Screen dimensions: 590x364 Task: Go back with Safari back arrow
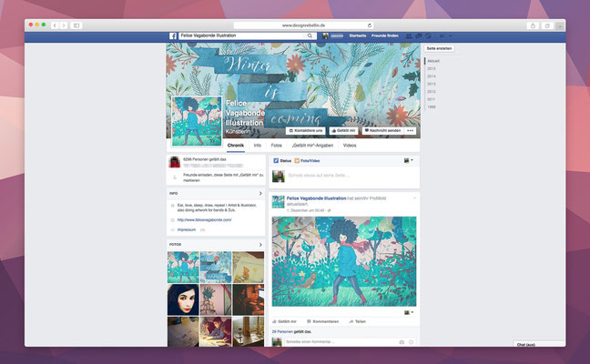pos(55,25)
